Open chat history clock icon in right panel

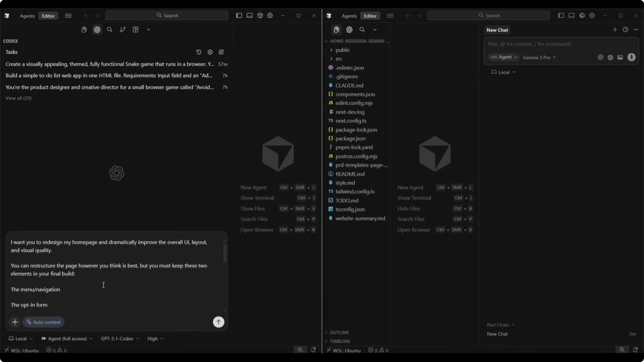pyautogui.click(x=625, y=30)
